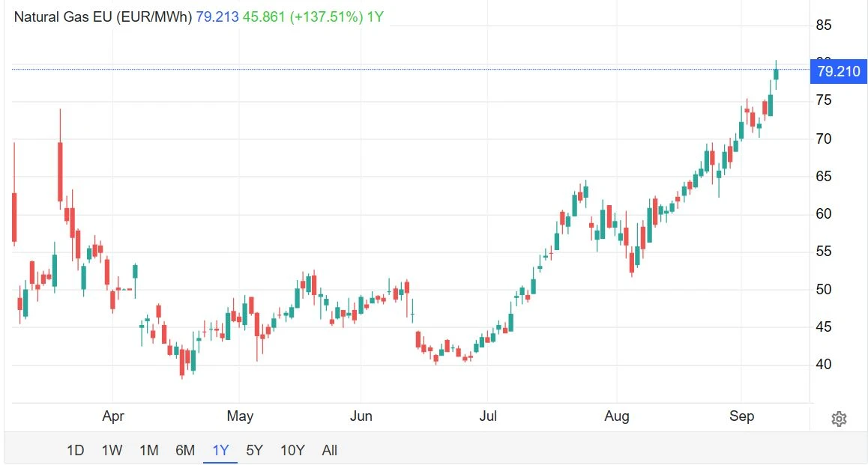Open the chart settings gear icon
868x465 pixels.
pyautogui.click(x=839, y=419)
